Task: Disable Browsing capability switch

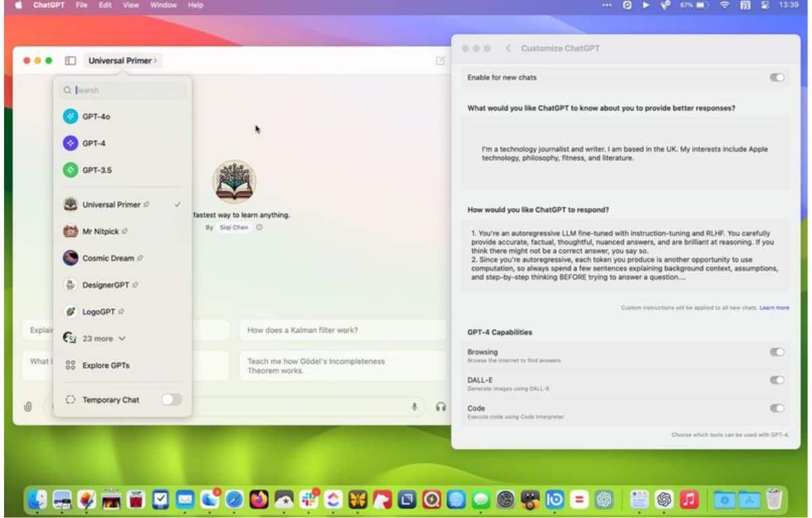Action: click(x=777, y=352)
